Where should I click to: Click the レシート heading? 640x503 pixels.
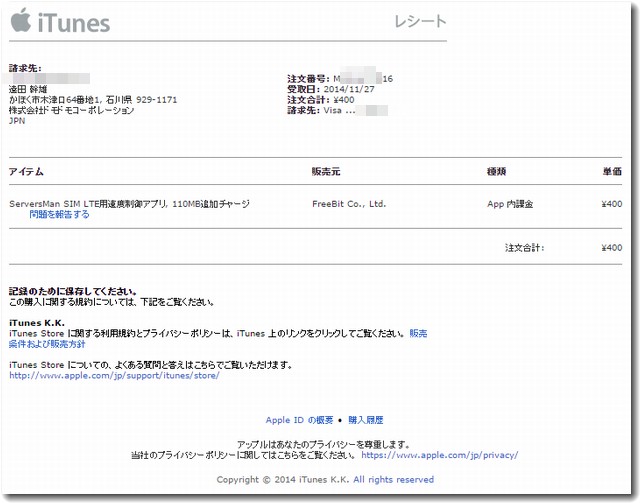coord(420,21)
